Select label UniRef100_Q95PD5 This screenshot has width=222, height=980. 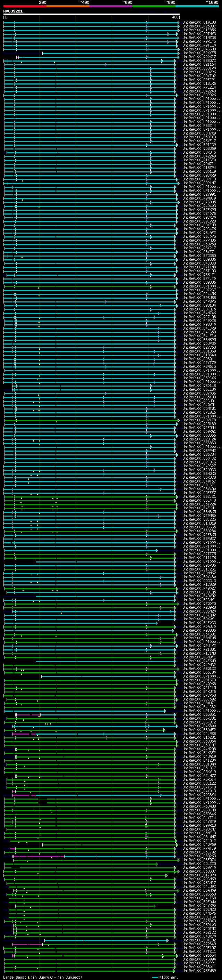tap(199, 566)
